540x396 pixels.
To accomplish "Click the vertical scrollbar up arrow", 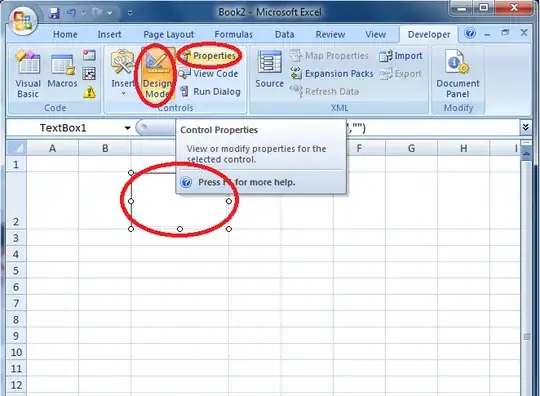I will [526, 154].
